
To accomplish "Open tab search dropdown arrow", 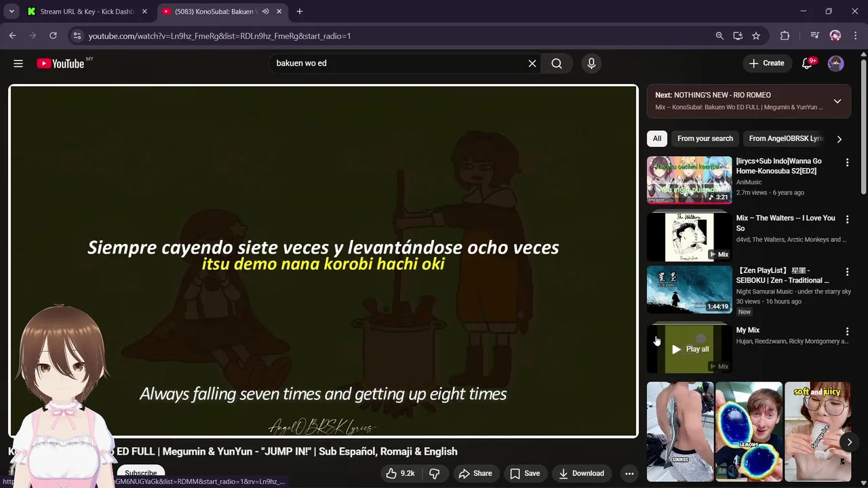I will pos(12,12).
